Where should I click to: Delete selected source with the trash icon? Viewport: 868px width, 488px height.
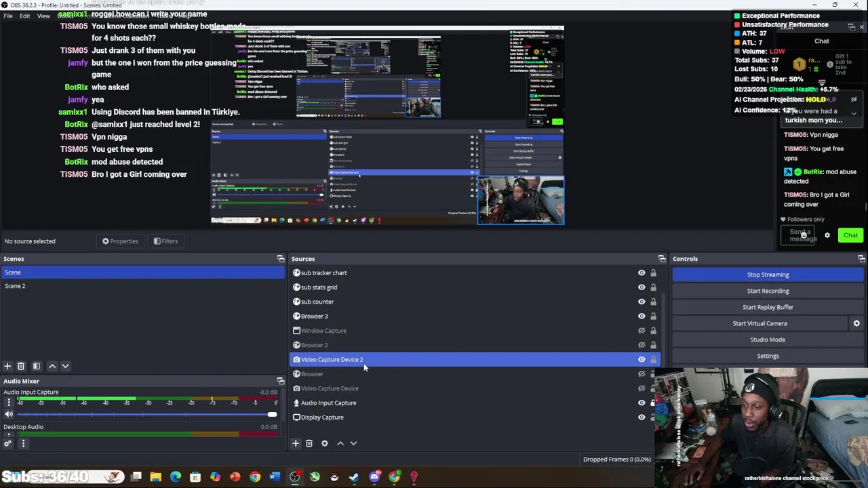[x=309, y=443]
